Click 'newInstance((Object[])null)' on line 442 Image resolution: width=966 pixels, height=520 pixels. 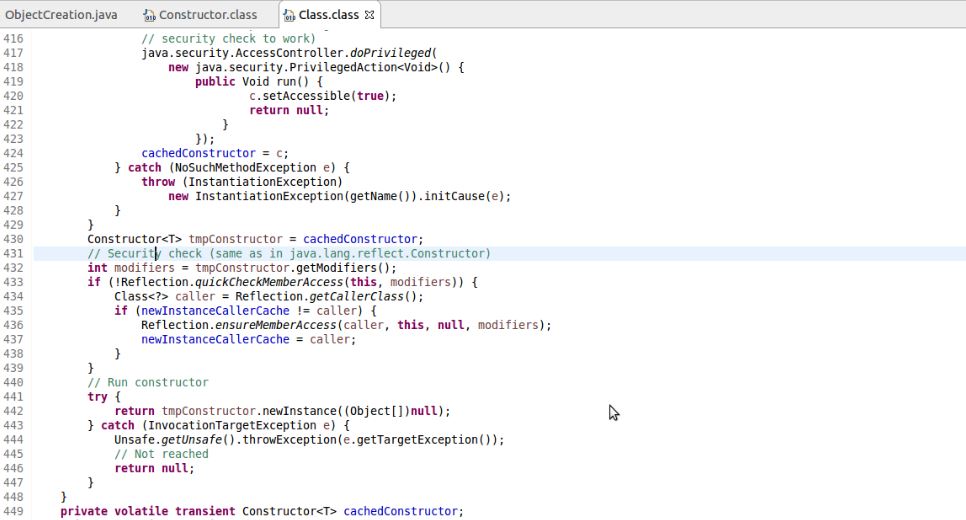(353, 411)
